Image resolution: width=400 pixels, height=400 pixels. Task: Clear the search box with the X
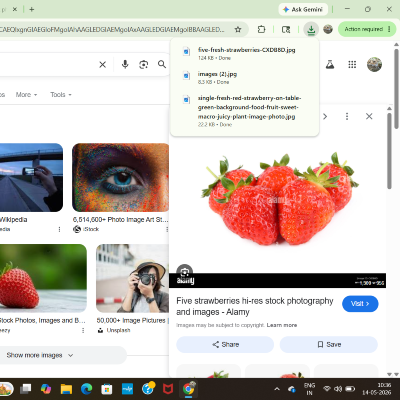pyautogui.click(x=103, y=64)
